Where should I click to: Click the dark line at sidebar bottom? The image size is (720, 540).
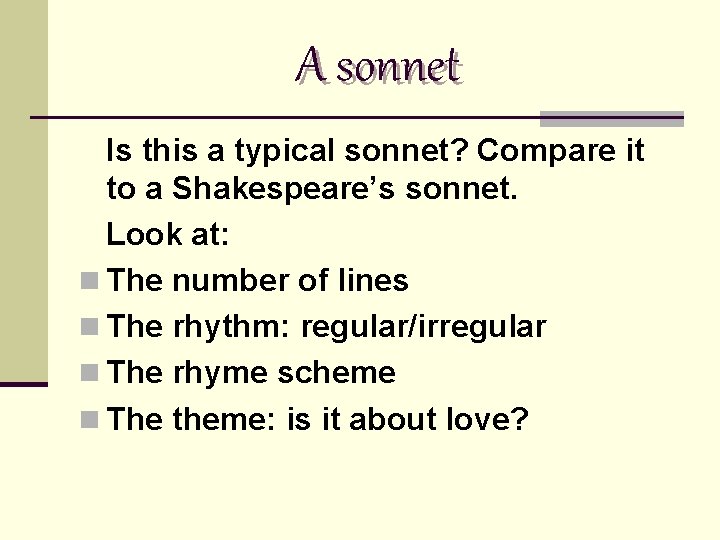[x=24, y=384]
